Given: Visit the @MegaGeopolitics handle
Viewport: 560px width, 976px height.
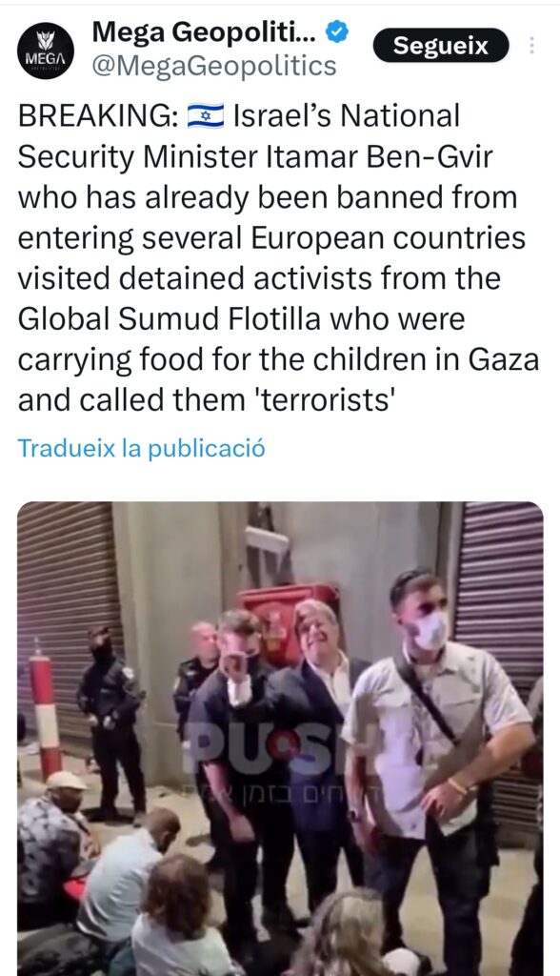Looking at the screenshot, I should click(214, 66).
